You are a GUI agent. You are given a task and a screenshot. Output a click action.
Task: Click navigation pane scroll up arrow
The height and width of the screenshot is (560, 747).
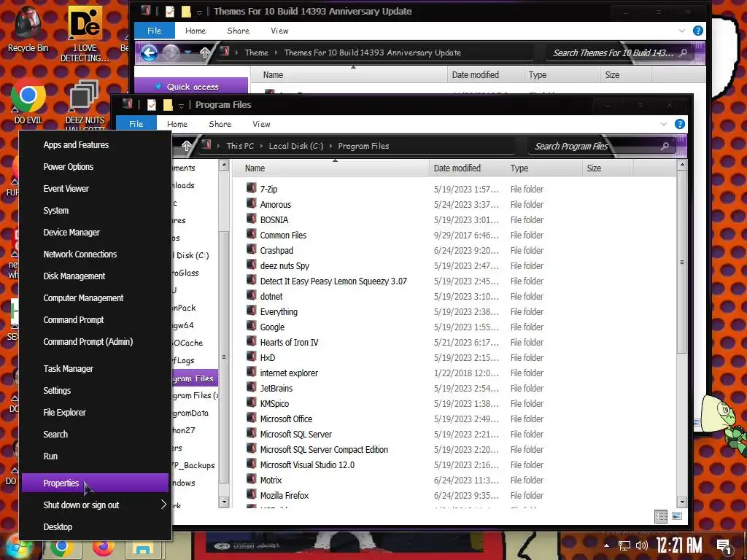(223, 165)
